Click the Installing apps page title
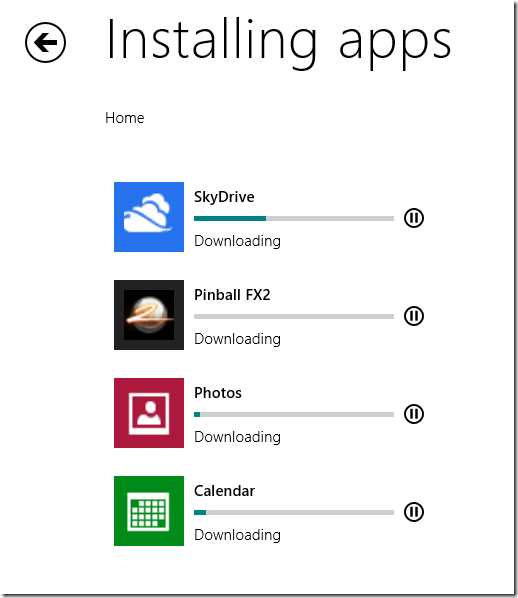The height and width of the screenshot is (598, 518). 278,43
